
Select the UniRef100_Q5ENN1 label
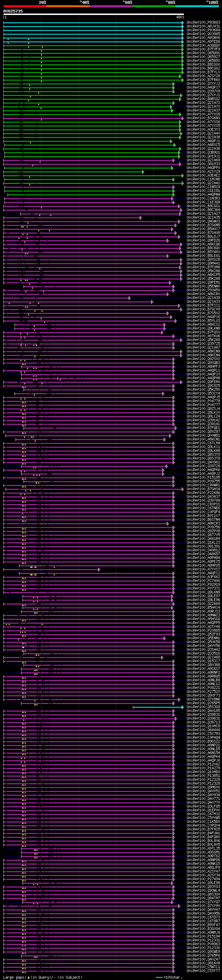point(203,638)
